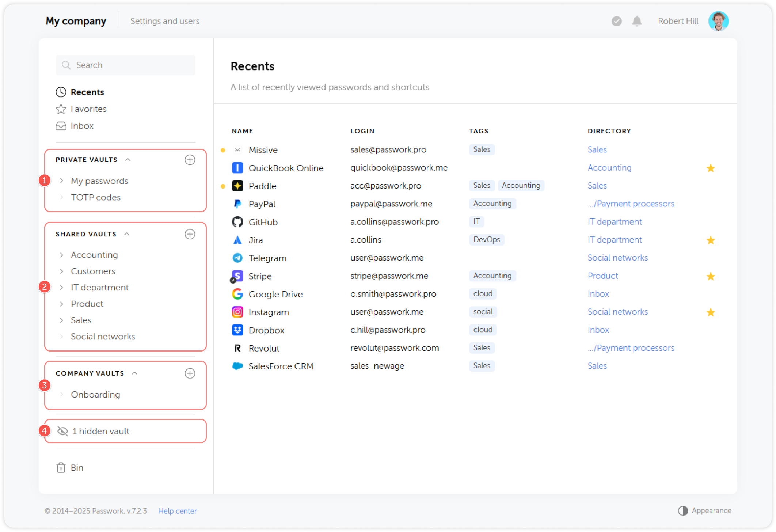Expand the Onboarding company vault
This screenshot has height=532, width=776.
pyautogui.click(x=61, y=394)
